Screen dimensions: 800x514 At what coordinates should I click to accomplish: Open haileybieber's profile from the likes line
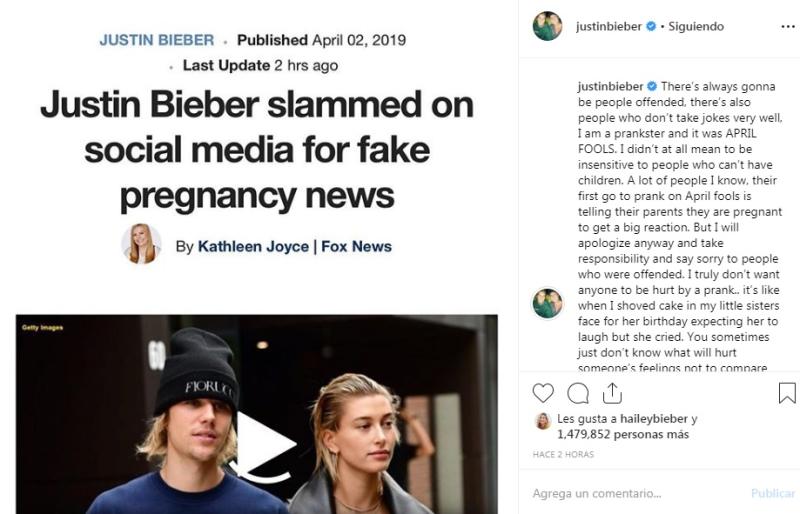pos(654,419)
